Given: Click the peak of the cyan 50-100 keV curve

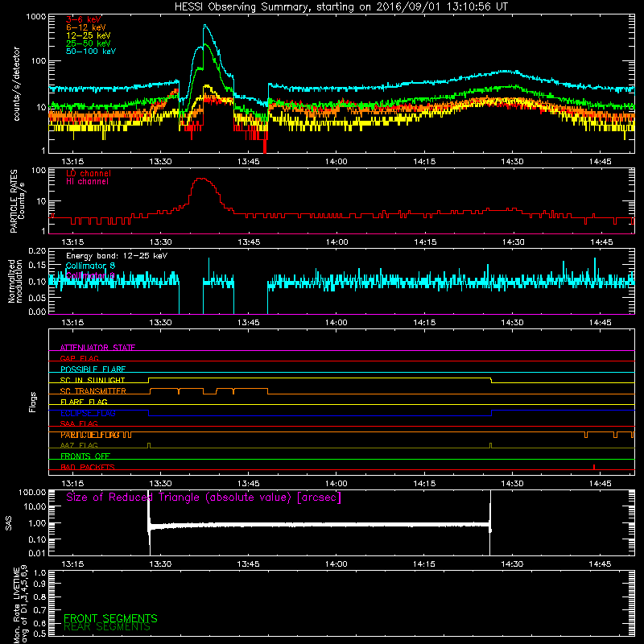Looking at the screenshot, I should click(205, 26).
